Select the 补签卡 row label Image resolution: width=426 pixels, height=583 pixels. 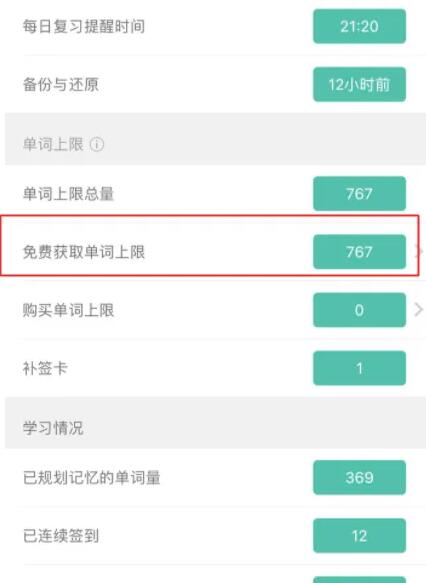(x=45, y=368)
